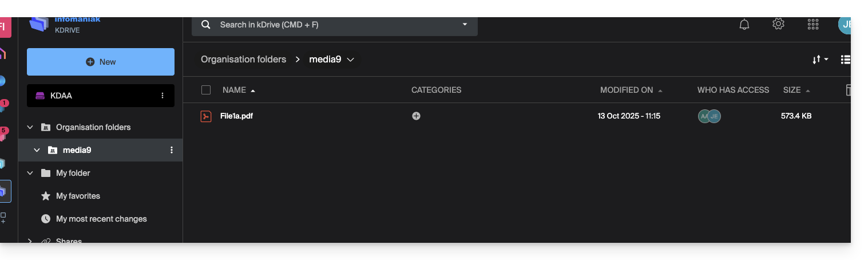Open the media9 folder three-dot menu
The height and width of the screenshot is (260, 868).
171,150
